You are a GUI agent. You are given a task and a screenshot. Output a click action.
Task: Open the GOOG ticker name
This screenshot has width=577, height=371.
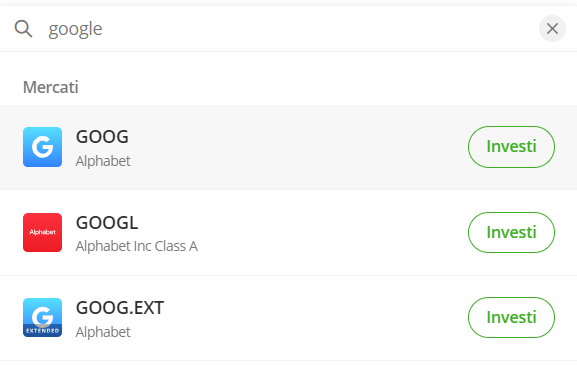pos(102,137)
